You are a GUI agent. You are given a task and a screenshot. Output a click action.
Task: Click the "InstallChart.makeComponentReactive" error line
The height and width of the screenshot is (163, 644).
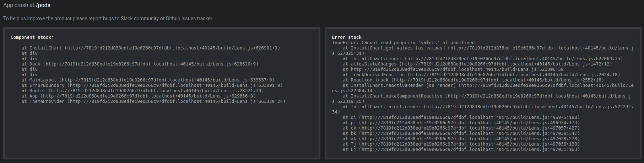click(x=481, y=99)
